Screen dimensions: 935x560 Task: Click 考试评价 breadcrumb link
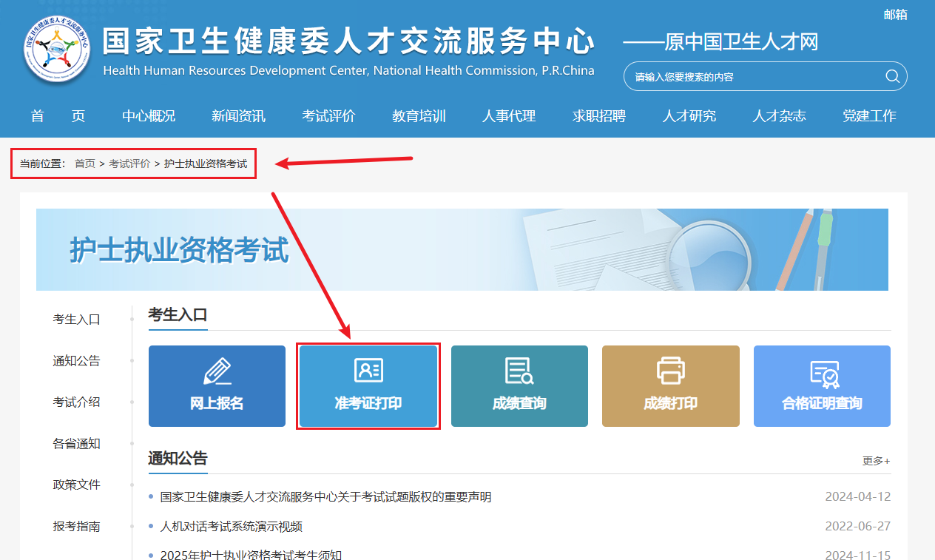pos(129,163)
